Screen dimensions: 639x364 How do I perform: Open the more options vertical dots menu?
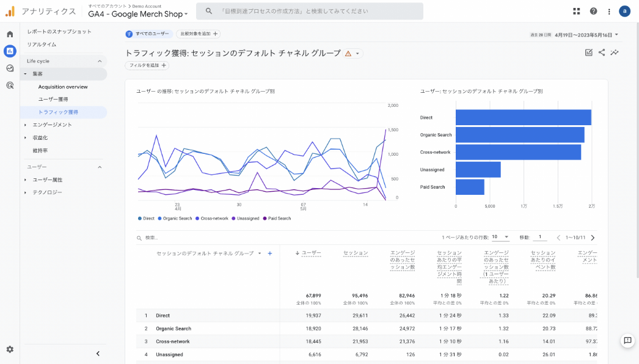tap(609, 12)
